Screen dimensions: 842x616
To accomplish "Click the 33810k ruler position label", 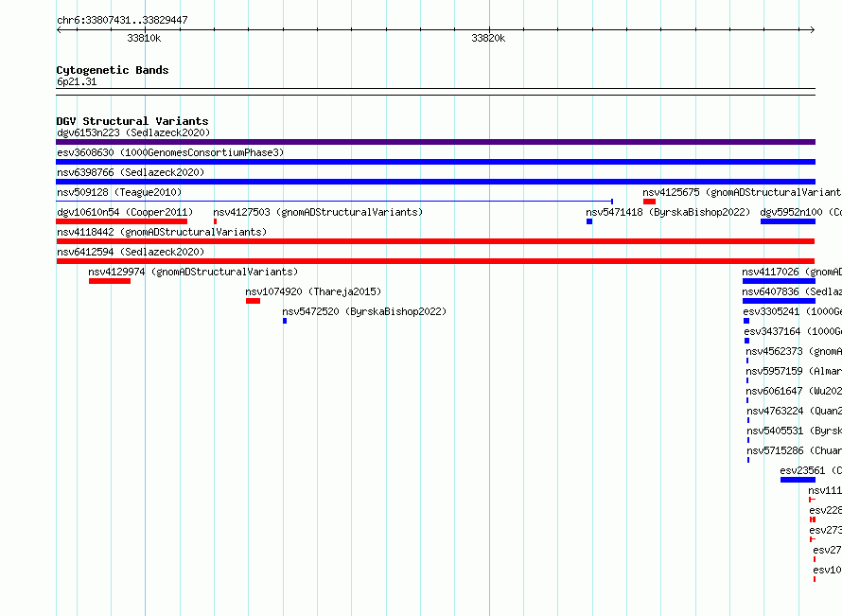I will tap(144, 38).
